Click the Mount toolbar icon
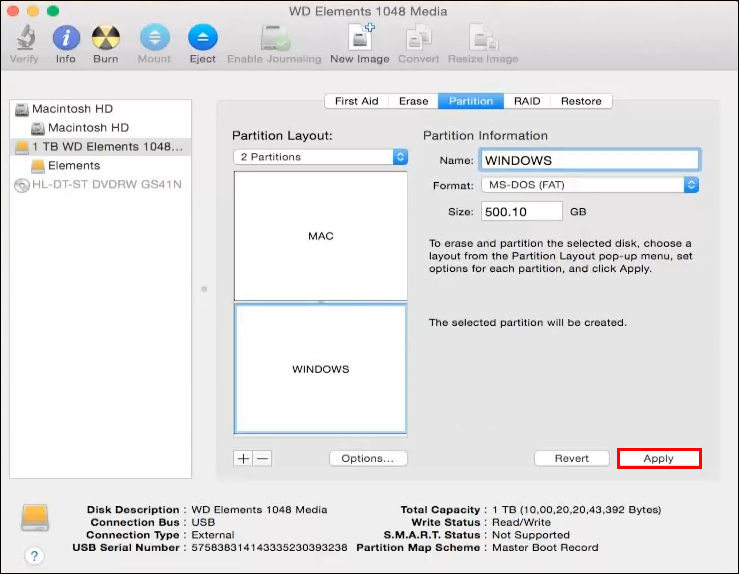739x574 pixels. click(154, 39)
